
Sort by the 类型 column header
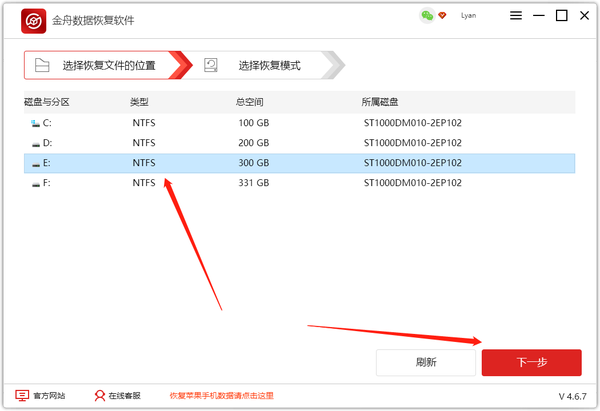[139, 102]
